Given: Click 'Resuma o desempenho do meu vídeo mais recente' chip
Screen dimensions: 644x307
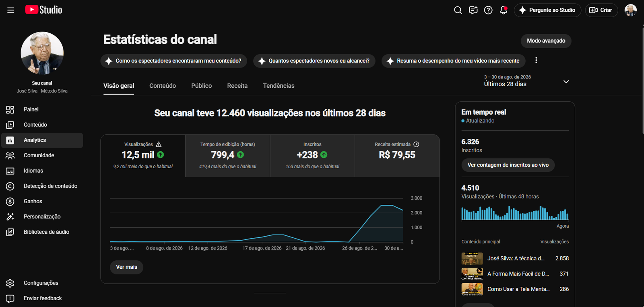Looking at the screenshot, I should 454,61.
